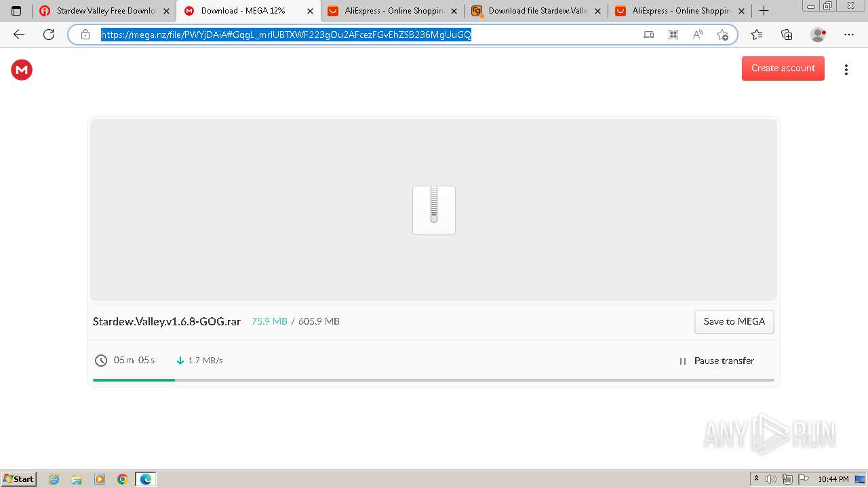Click the MEGA logo icon
This screenshot has height=488, width=868.
pyautogui.click(x=22, y=69)
